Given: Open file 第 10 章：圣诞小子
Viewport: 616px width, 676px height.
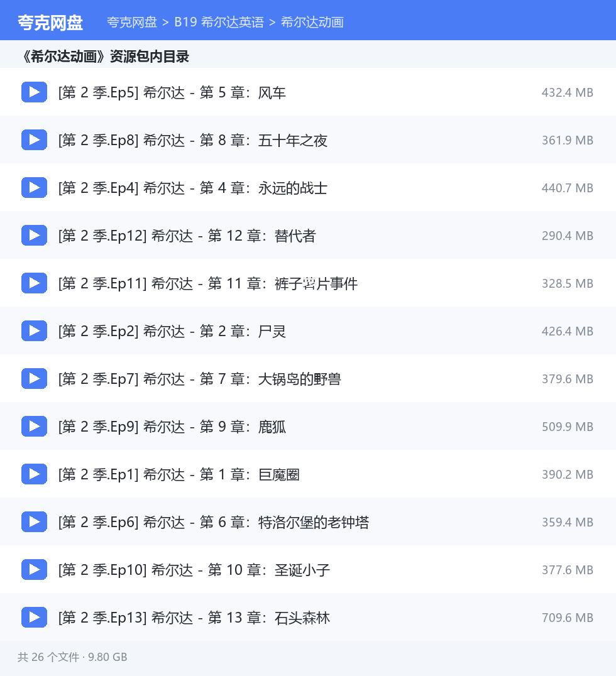Looking at the screenshot, I should [194, 570].
